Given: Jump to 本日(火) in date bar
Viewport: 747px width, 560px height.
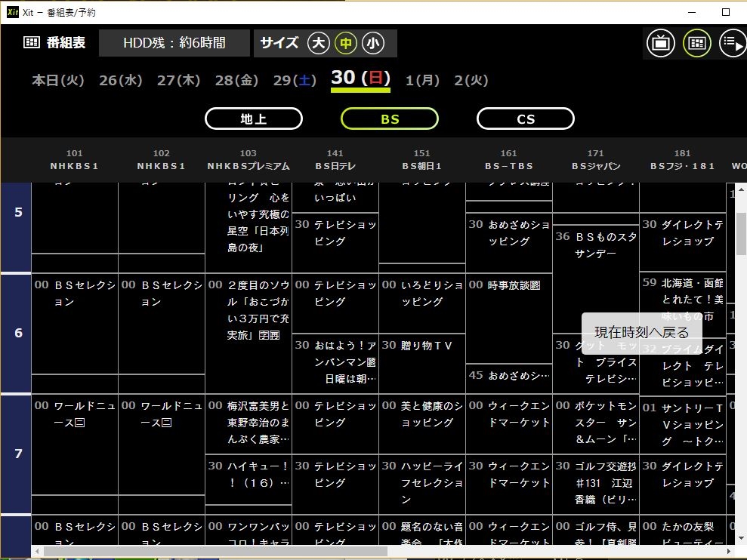Looking at the screenshot, I should [58, 80].
